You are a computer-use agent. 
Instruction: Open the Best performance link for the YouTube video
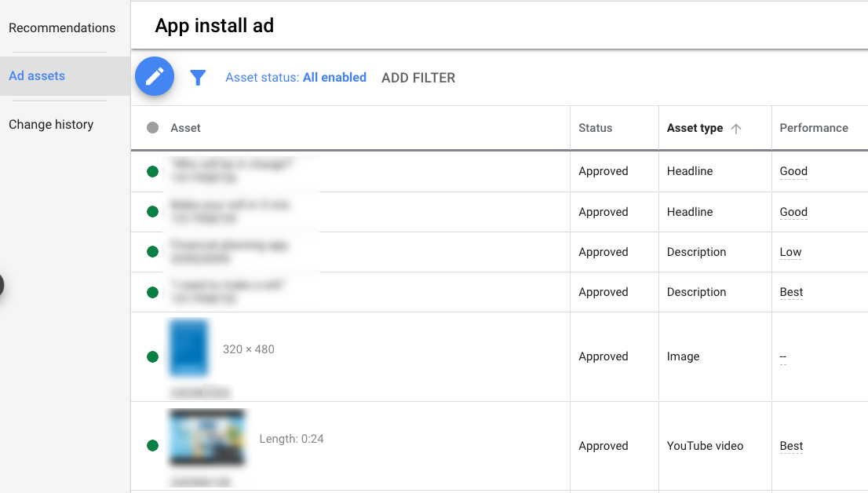[790, 446]
